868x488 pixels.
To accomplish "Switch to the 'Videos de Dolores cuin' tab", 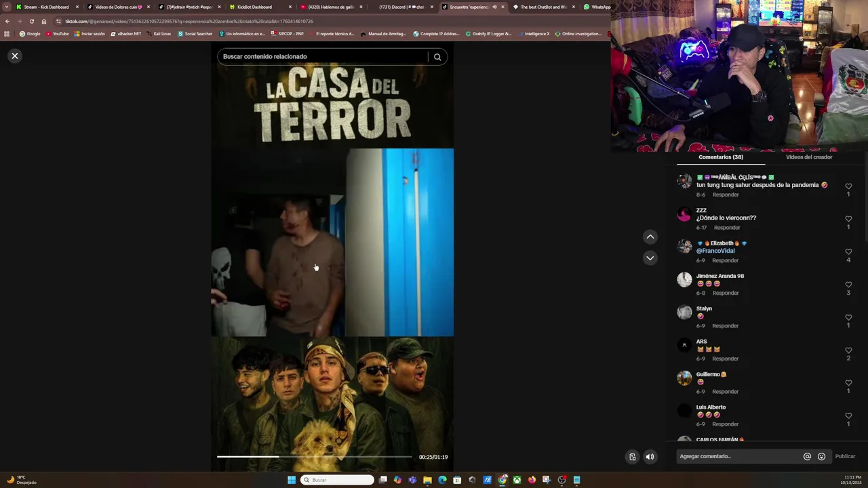I will [118, 7].
